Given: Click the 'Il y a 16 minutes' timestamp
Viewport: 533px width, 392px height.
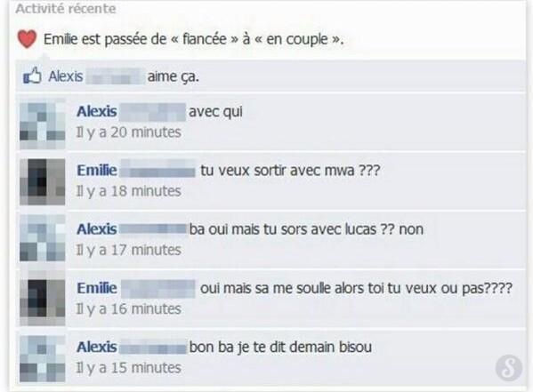Looking at the screenshot, I should click(x=128, y=309).
